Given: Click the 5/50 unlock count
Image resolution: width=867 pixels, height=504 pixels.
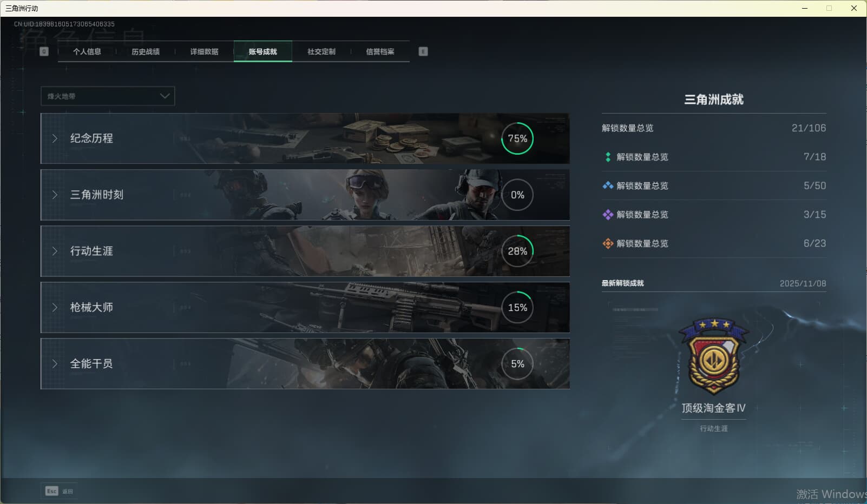Looking at the screenshot, I should pos(815,185).
